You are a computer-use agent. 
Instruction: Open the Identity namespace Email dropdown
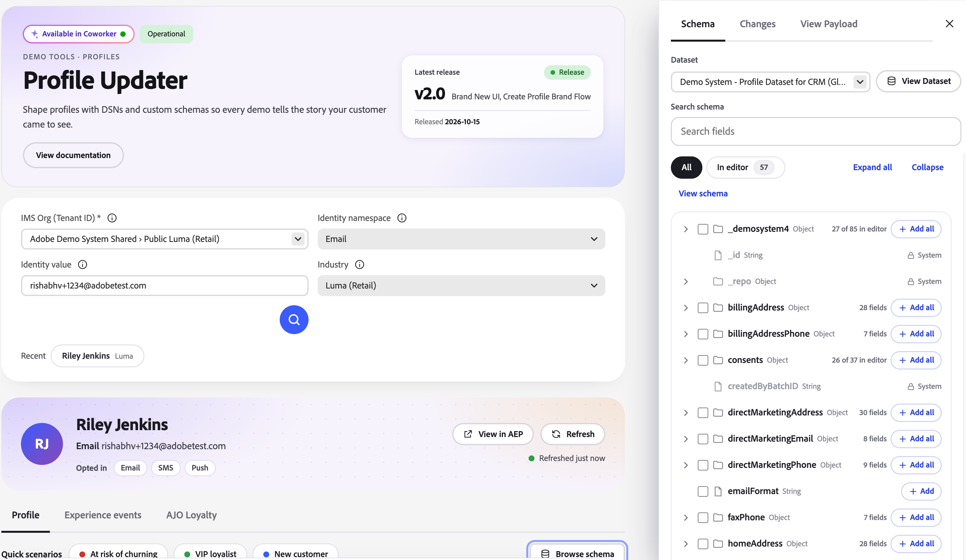coord(461,239)
